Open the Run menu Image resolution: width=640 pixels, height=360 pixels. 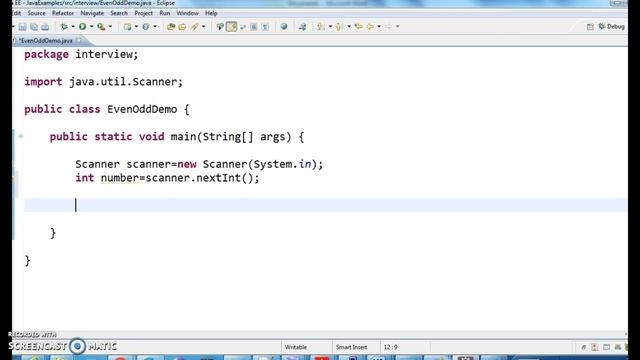[164, 13]
